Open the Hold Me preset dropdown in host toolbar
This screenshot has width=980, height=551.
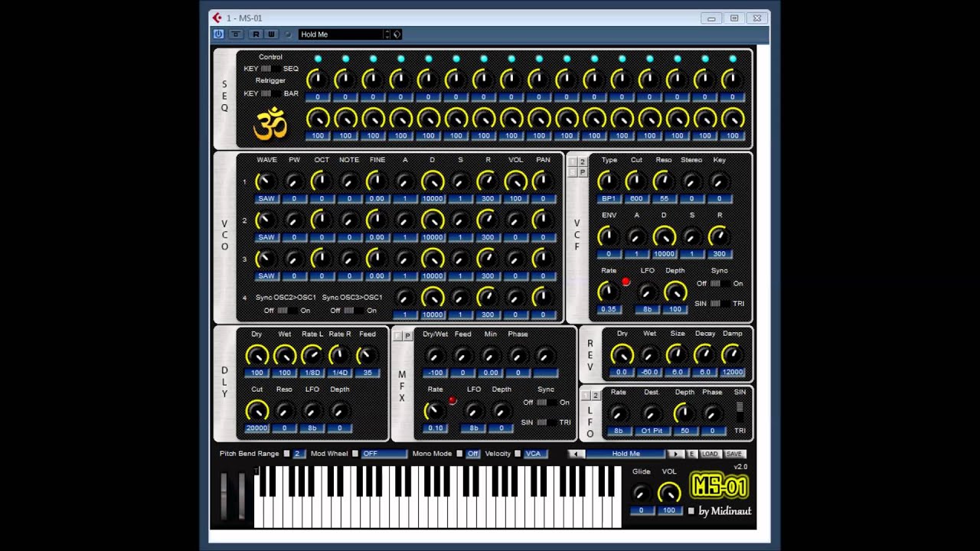[x=341, y=34]
